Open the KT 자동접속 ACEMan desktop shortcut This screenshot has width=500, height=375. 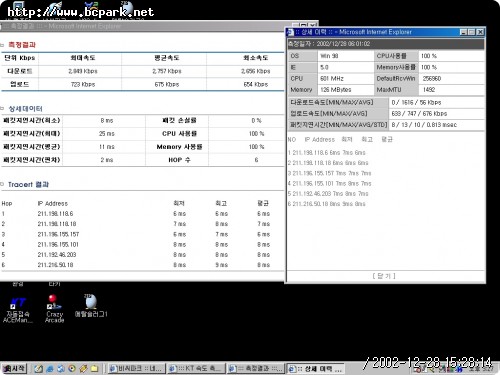(17, 310)
